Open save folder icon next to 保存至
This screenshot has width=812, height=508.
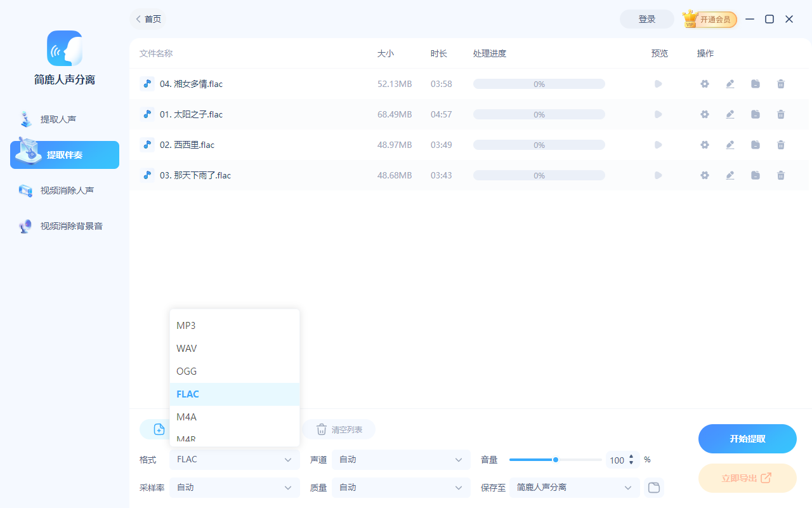[x=653, y=487]
